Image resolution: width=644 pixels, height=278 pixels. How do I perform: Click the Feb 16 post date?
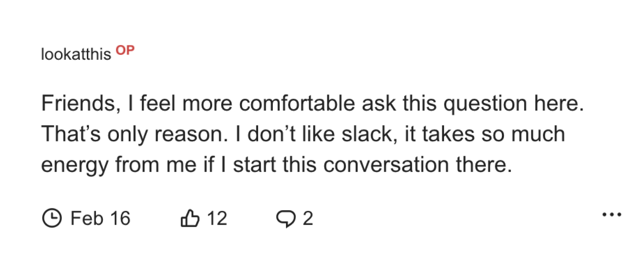[100, 218]
